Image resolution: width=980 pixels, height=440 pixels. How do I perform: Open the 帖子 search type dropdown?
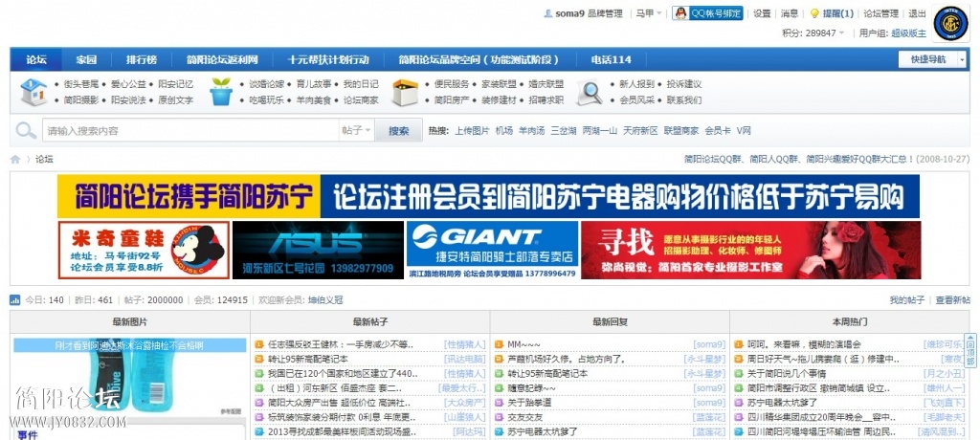[x=357, y=131]
